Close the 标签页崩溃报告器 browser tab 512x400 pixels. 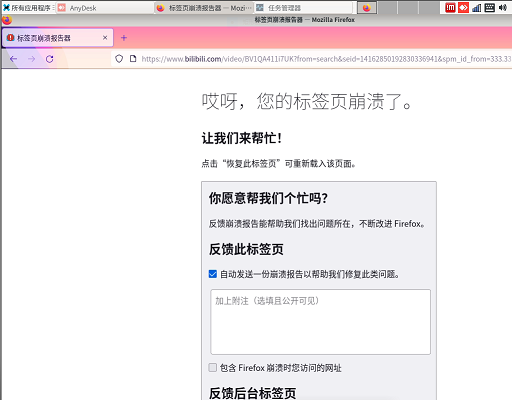(105, 38)
